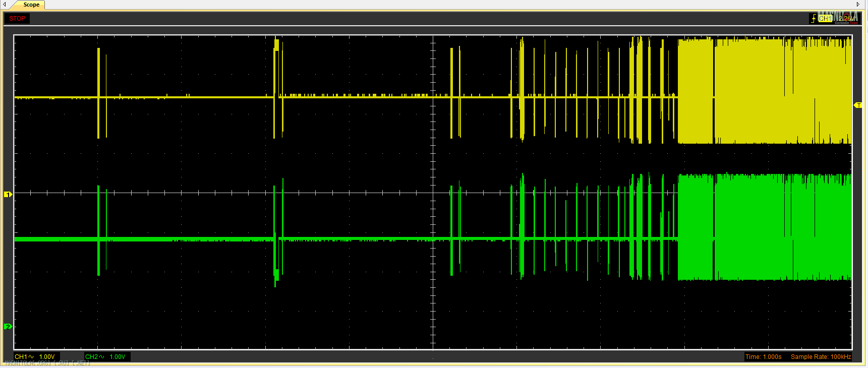Switch to the Scope tab
Image resolution: width=868 pixels, height=368 pixels.
pos(31,5)
